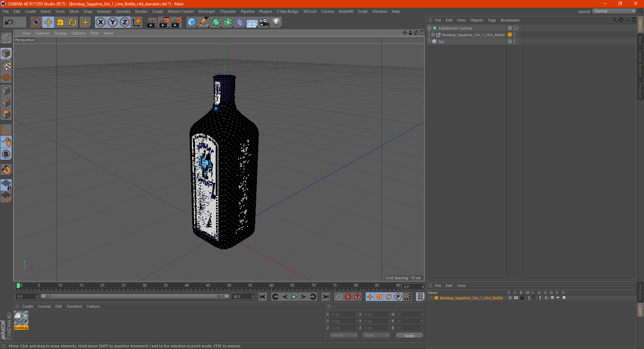Viewport: 644px width, 349px height.
Task: Open the Simulate menu
Action: tap(123, 11)
